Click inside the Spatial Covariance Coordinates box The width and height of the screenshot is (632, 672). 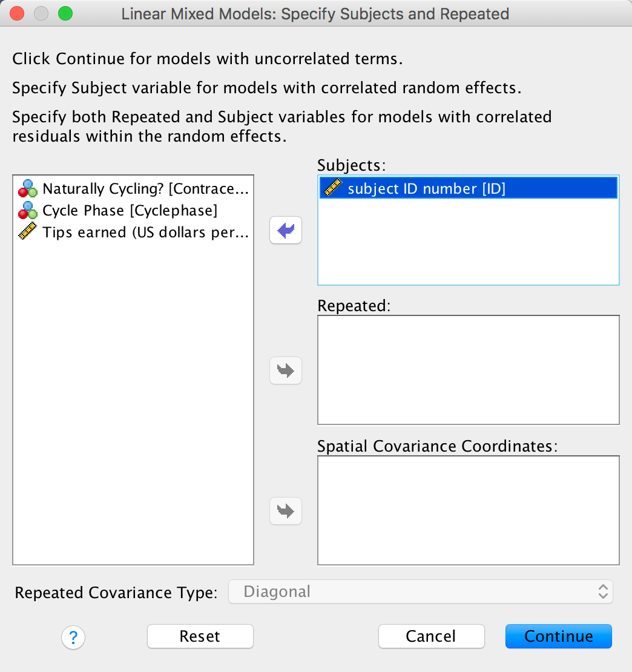coord(468,510)
